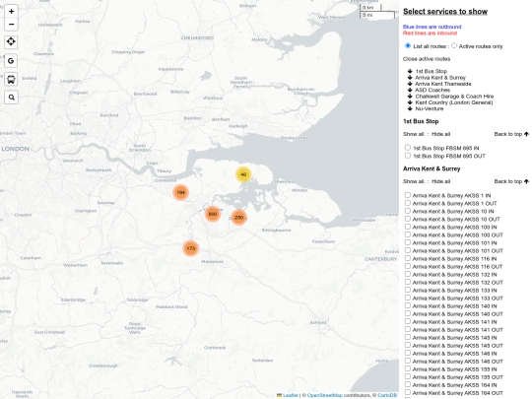Select the Active routes only radio button

click(x=454, y=45)
